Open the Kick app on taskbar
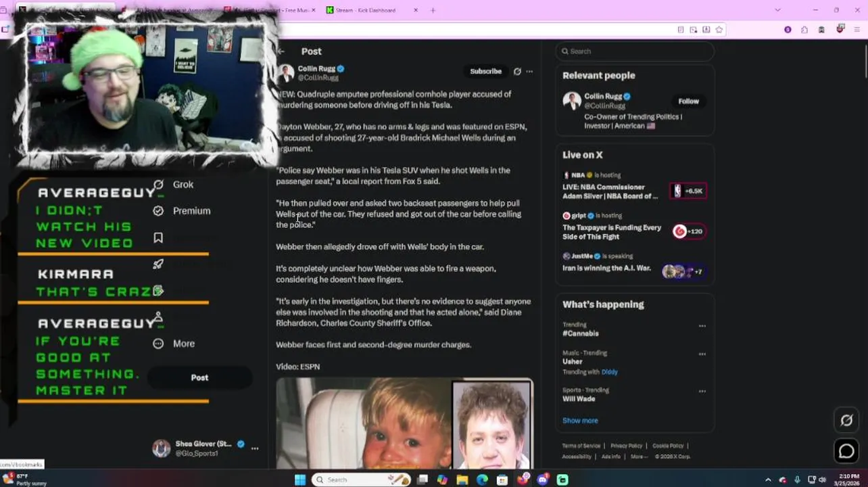The width and height of the screenshot is (868, 487). coord(562,480)
